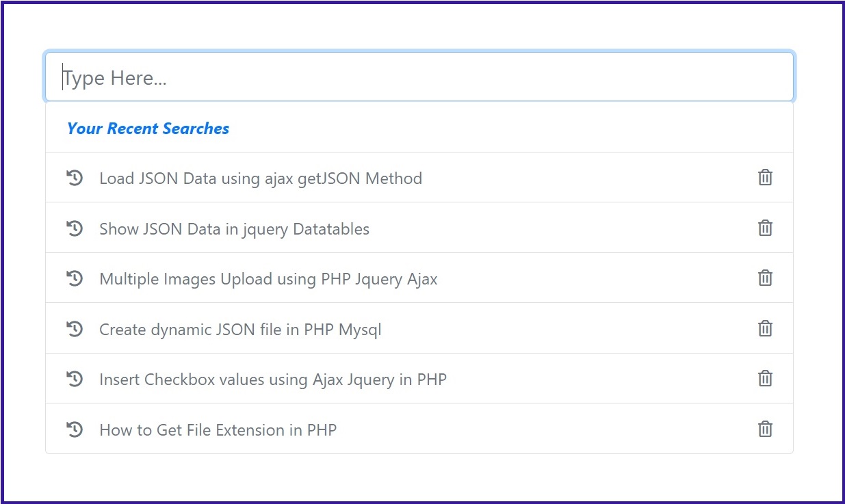Click the Your Recent Searches heading
Viewport: 845px width, 504px height.
click(x=148, y=129)
